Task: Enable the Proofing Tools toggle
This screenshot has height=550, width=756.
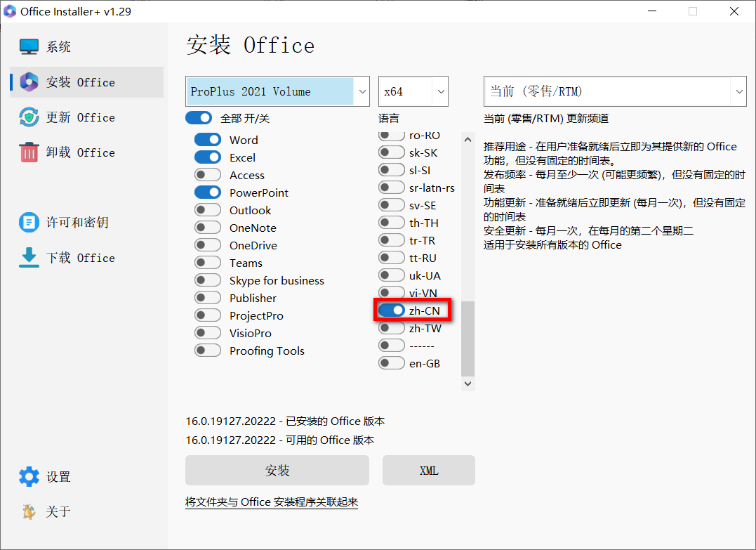Action: point(208,351)
